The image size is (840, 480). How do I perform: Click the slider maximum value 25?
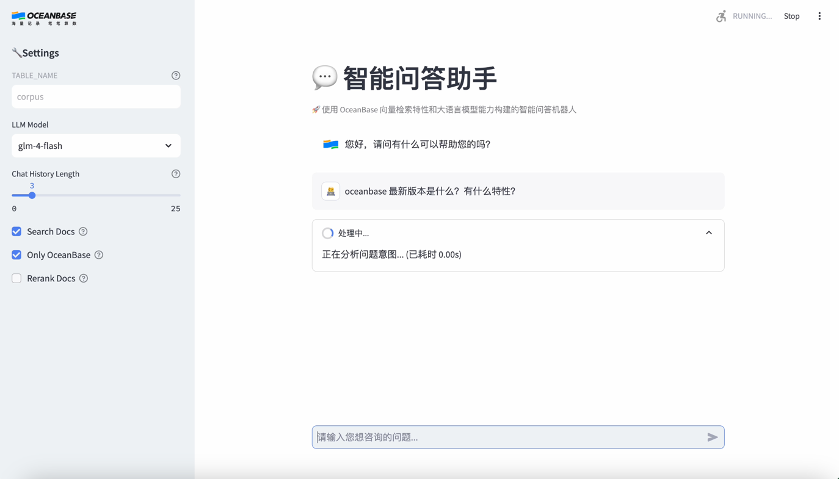click(176, 209)
